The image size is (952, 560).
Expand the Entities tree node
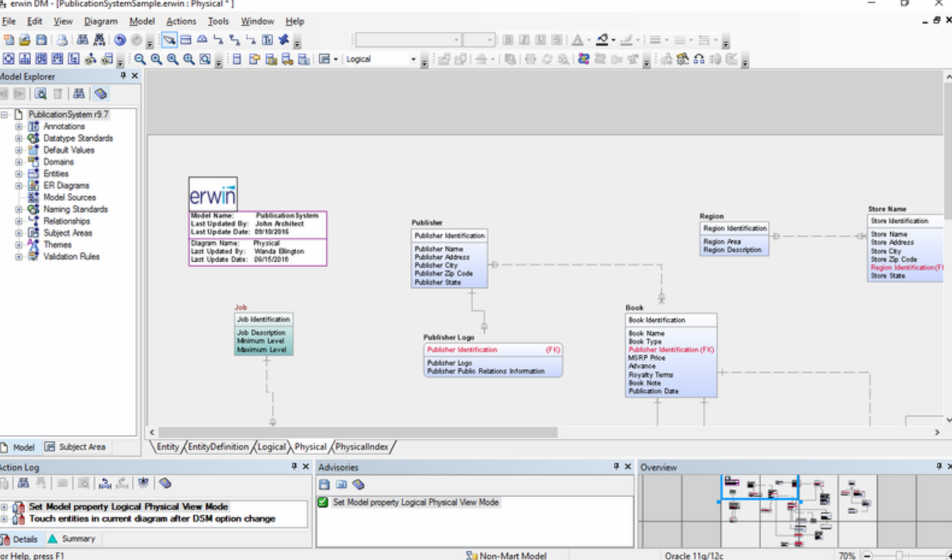point(19,173)
